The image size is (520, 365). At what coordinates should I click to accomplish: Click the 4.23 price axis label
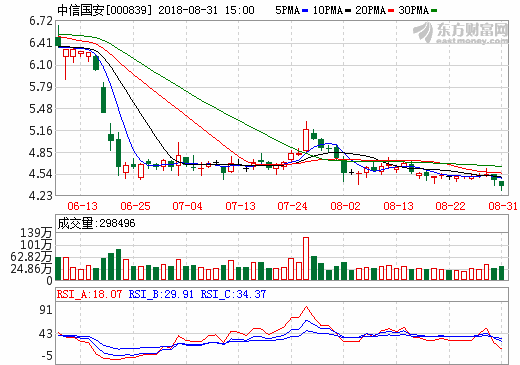click(x=41, y=196)
